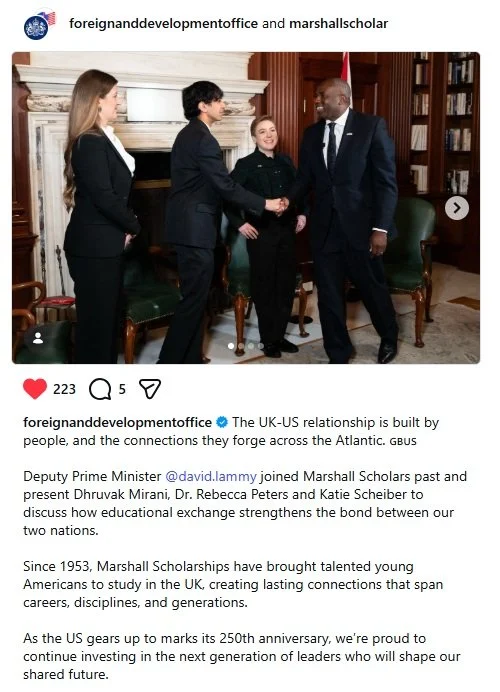500x692 pixels.
Task: Click the account profile avatar at top
Action: coord(37,26)
